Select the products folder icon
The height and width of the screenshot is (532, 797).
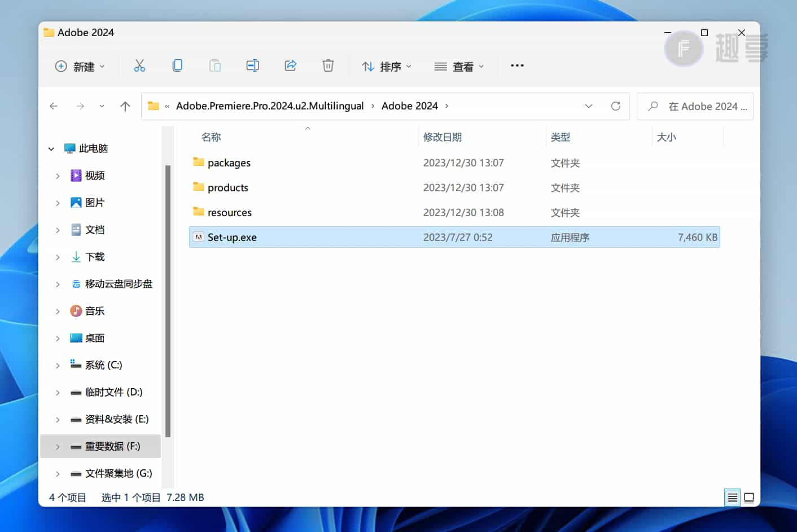(x=199, y=187)
